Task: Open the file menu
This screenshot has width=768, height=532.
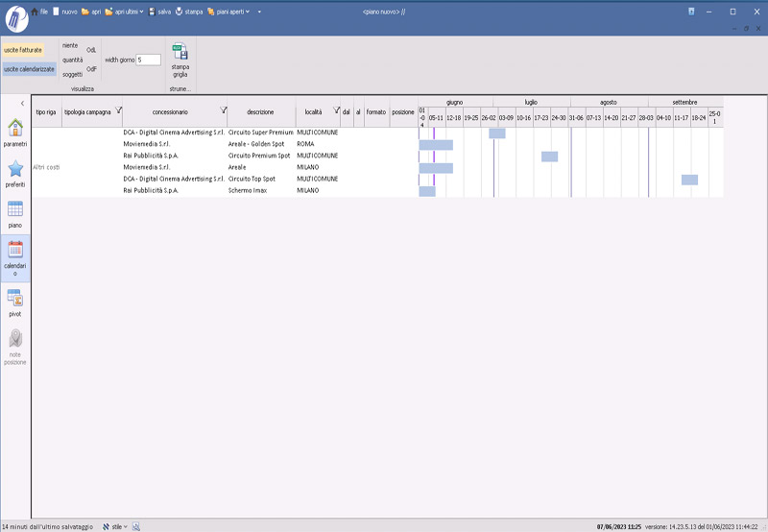Action: point(39,12)
